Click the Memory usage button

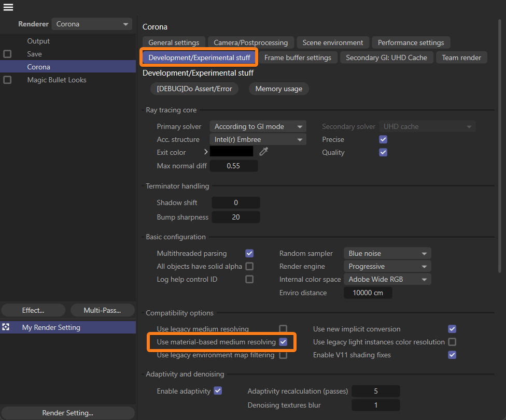click(x=278, y=89)
